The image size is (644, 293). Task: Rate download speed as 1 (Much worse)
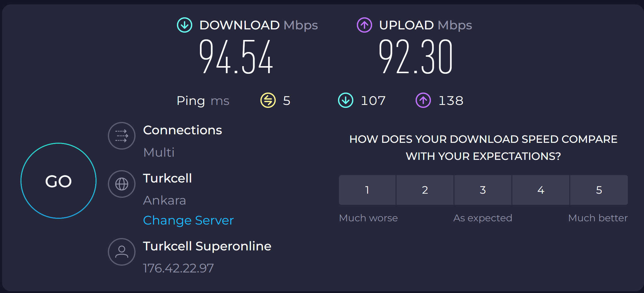(367, 190)
